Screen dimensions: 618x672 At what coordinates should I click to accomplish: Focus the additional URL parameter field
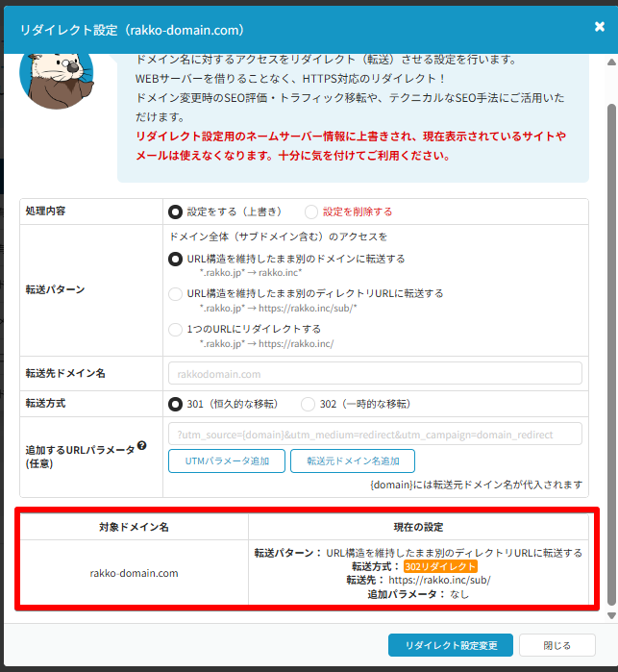375,434
